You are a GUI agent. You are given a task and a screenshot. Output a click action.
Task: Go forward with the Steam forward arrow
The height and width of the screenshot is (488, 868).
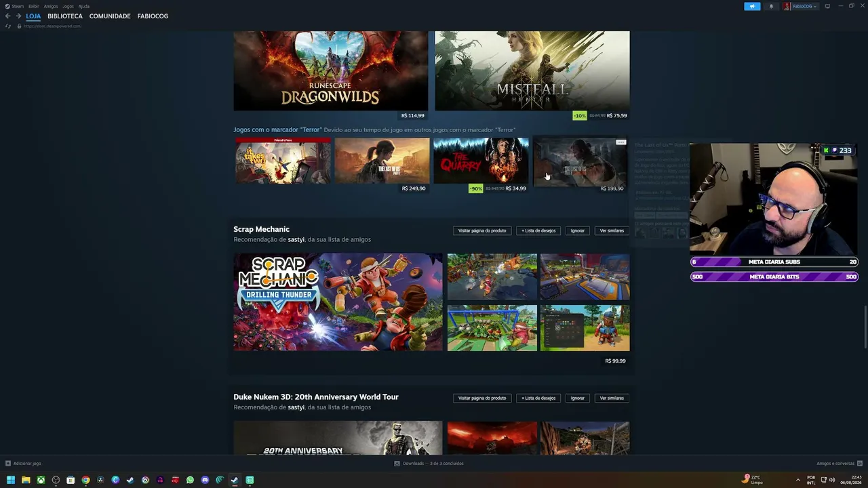[18, 16]
